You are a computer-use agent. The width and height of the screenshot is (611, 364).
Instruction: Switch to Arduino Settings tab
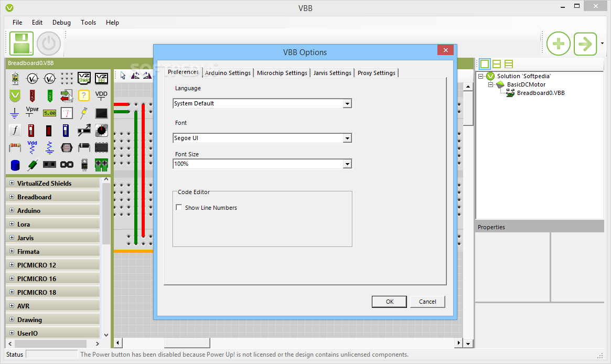point(228,73)
